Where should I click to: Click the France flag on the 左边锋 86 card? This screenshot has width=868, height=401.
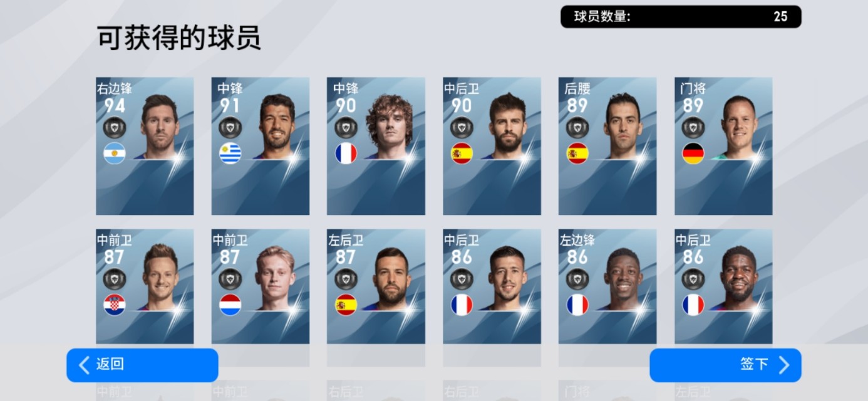coord(577,305)
